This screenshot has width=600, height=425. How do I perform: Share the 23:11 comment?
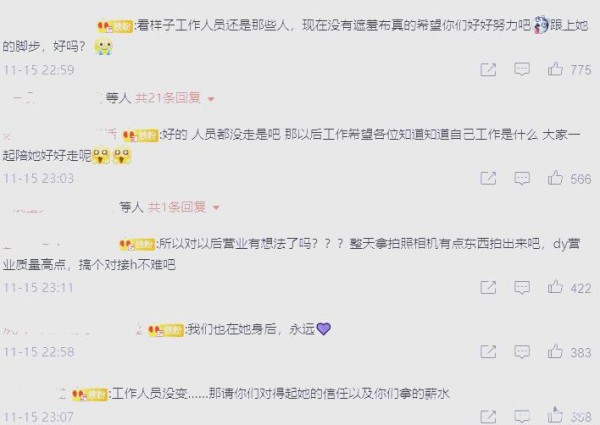488,288
